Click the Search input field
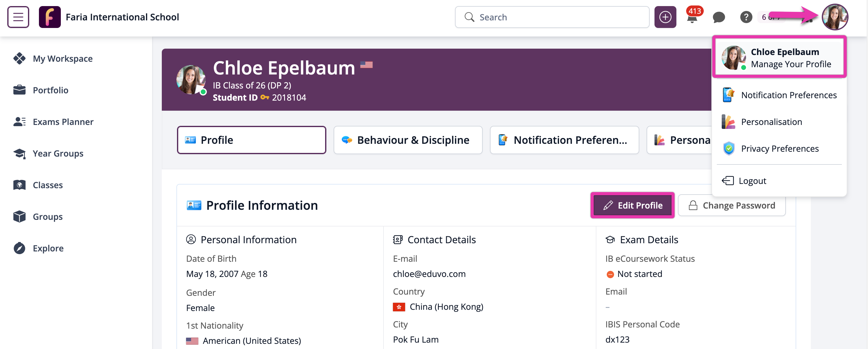 (x=553, y=17)
